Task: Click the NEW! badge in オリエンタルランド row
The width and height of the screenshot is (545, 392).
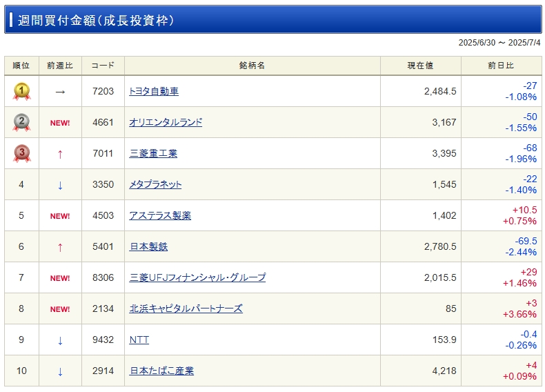Action: point(60,123)
